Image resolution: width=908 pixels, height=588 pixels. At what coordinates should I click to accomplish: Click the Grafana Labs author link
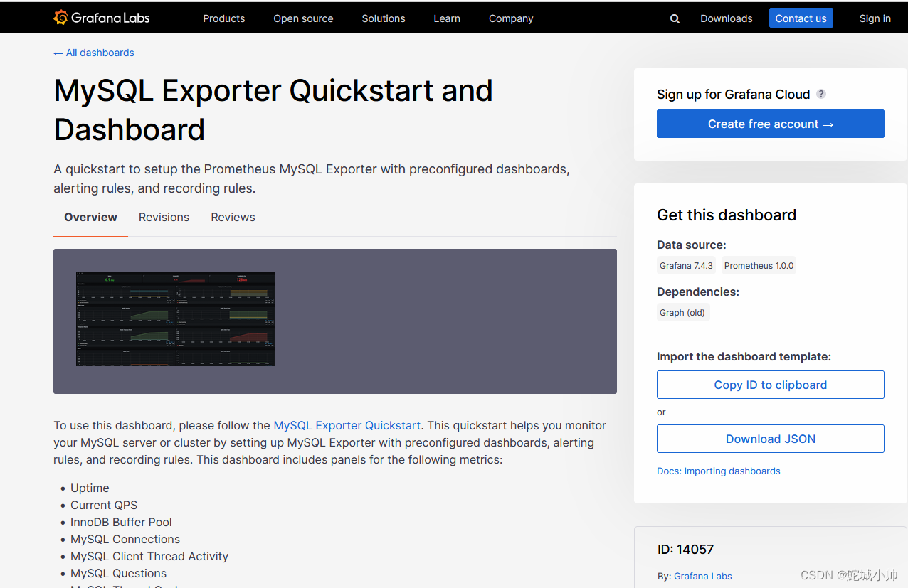[x=702, y=576]
